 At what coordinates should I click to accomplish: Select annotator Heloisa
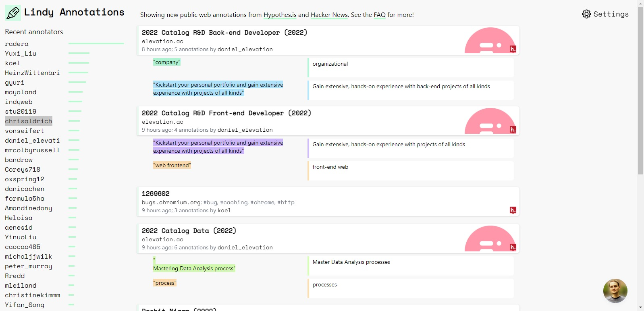click(19, 218)
